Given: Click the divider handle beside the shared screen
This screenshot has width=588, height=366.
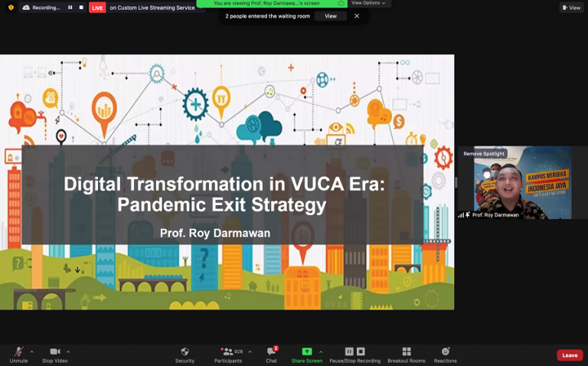Looking at the screenshot, I should click(x=456, y=182).
